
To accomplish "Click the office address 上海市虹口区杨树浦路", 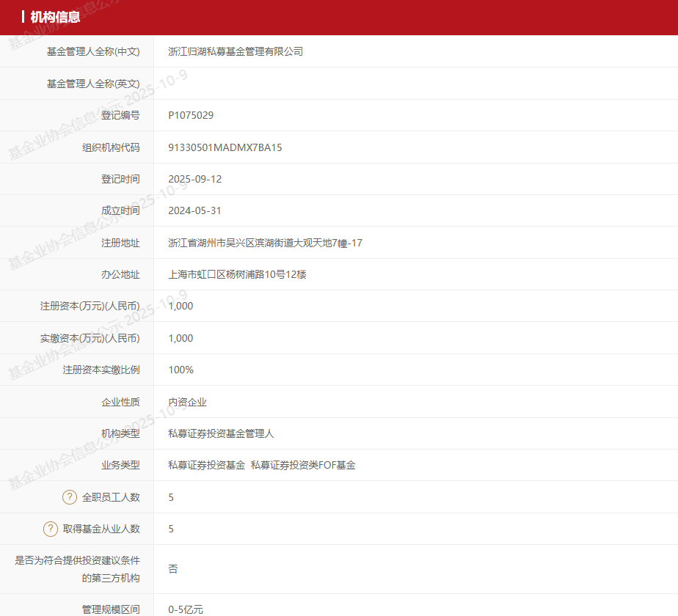I will pyautogui.click(x=237, y=274).
